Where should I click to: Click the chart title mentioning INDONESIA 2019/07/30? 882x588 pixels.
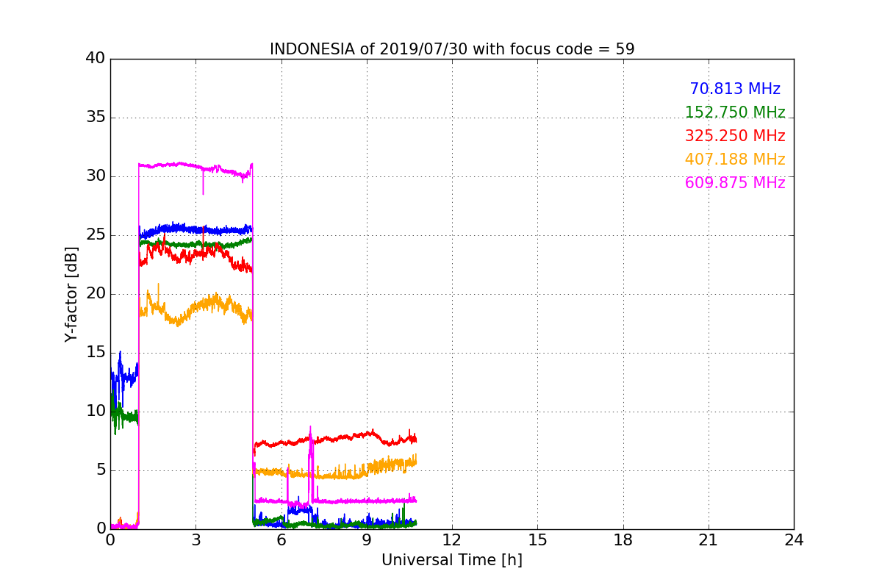[x=452, y=49]
